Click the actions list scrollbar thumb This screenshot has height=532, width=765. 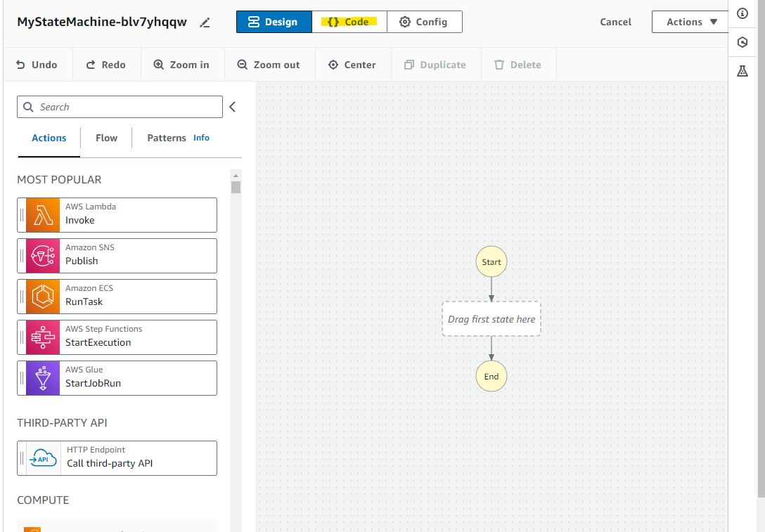(236, 187)
